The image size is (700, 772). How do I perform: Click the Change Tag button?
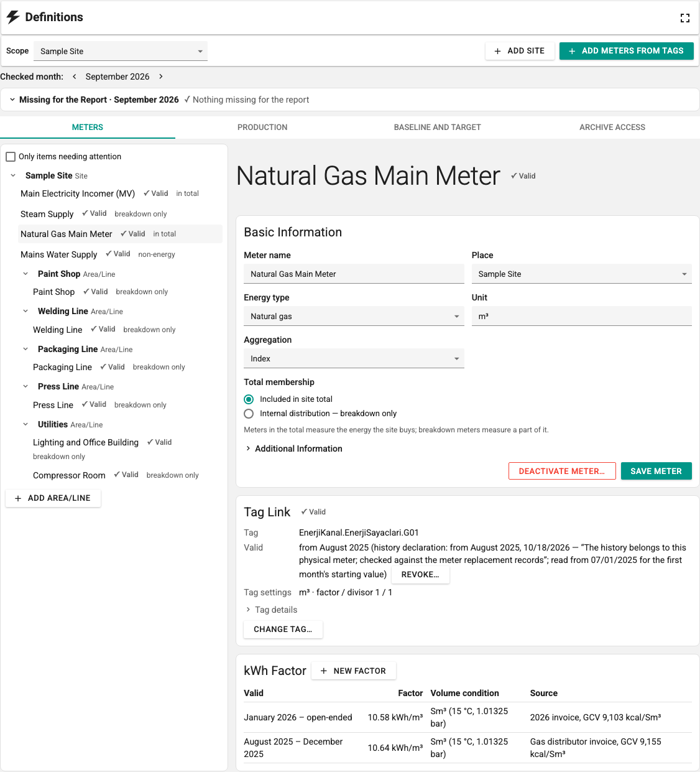point(283,629)
